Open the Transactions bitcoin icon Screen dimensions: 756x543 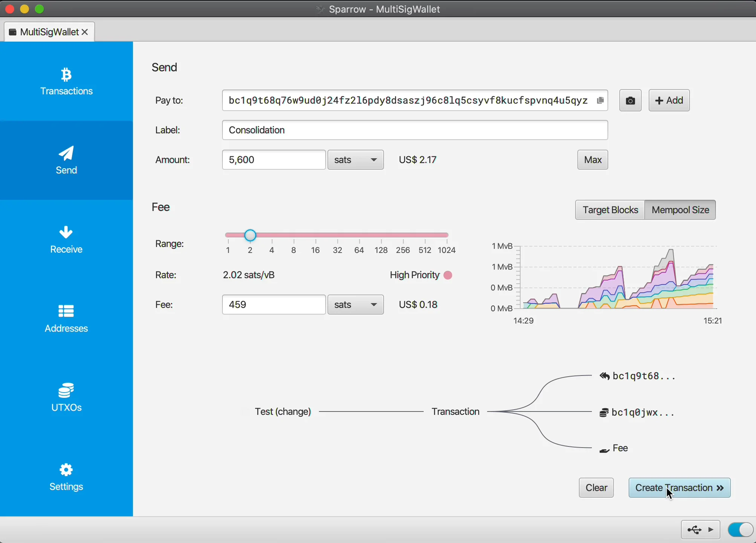[66, 75]
